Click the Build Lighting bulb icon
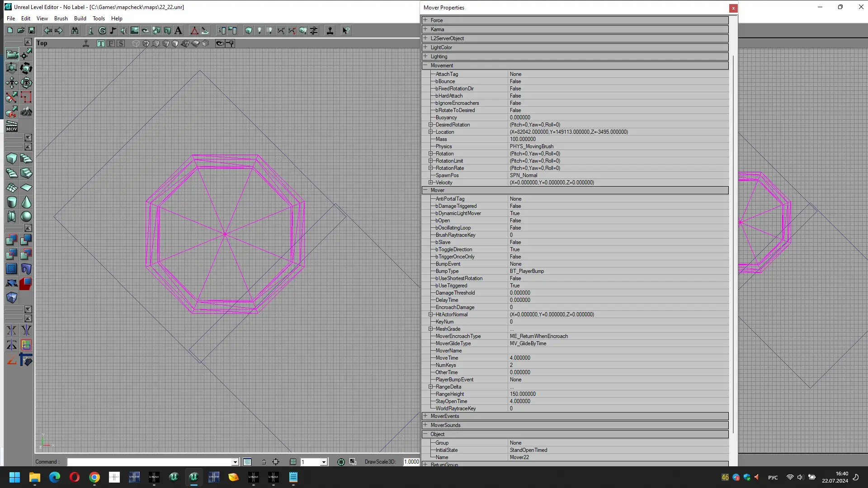The height and width of the screenshot is (488, 868). (x=259, y=30)
